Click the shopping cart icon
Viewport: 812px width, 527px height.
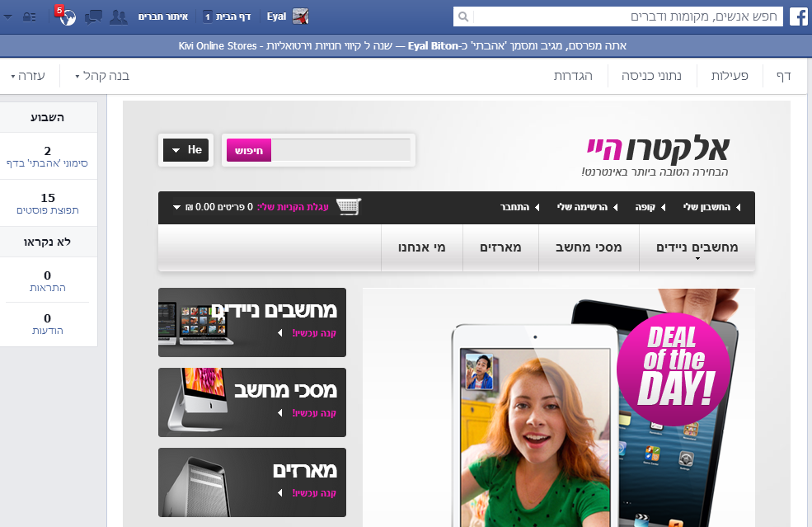point(349,206)
